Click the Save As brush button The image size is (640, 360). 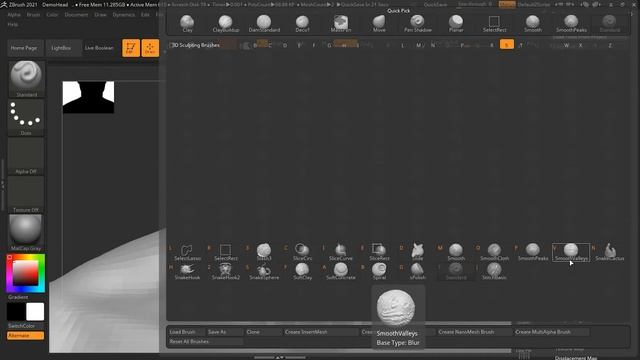click(x=224, y=332)
